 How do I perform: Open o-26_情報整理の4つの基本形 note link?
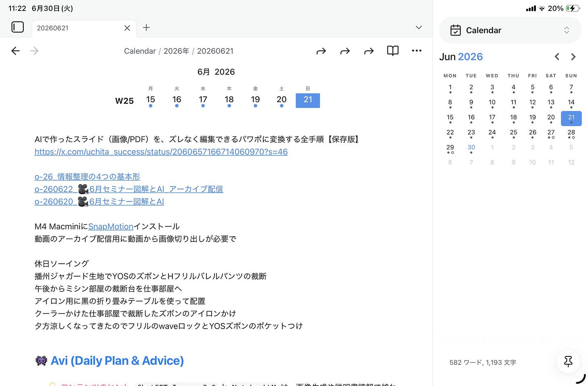(87, 177)
